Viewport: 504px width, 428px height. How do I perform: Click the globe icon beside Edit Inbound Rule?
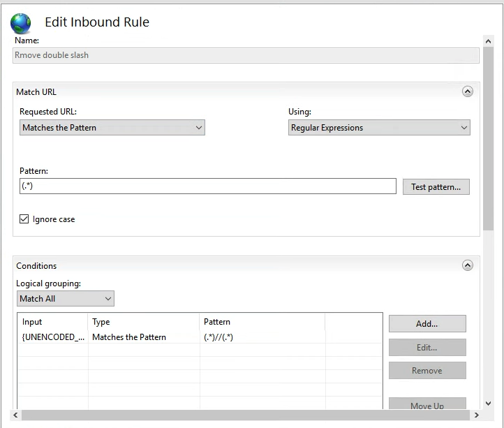pyautogui.click(x=20, y=24)
